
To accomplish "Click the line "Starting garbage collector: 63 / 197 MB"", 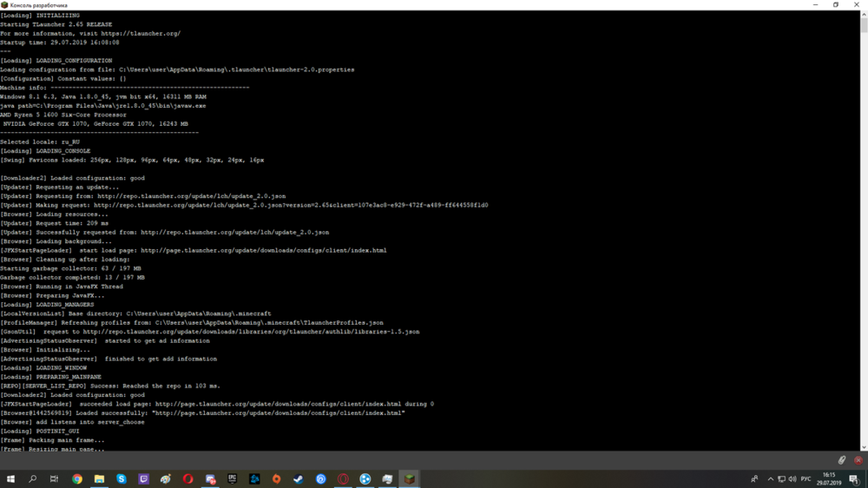I will tap(70, 268).
